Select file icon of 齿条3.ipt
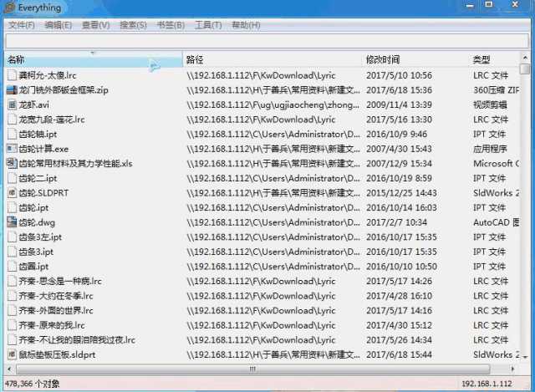The height and width of the screenshot is (392, 535). [x=12, y=252]
